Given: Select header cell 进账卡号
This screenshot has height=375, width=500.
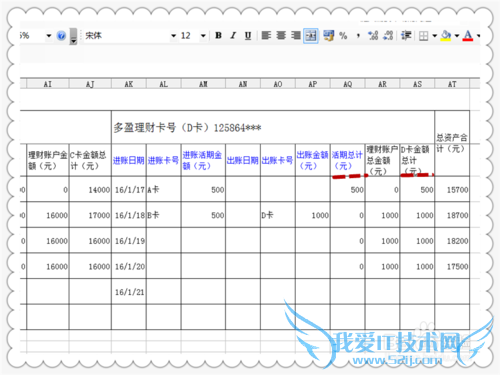Looking at the screenshot, I should (x=163, y=160).
